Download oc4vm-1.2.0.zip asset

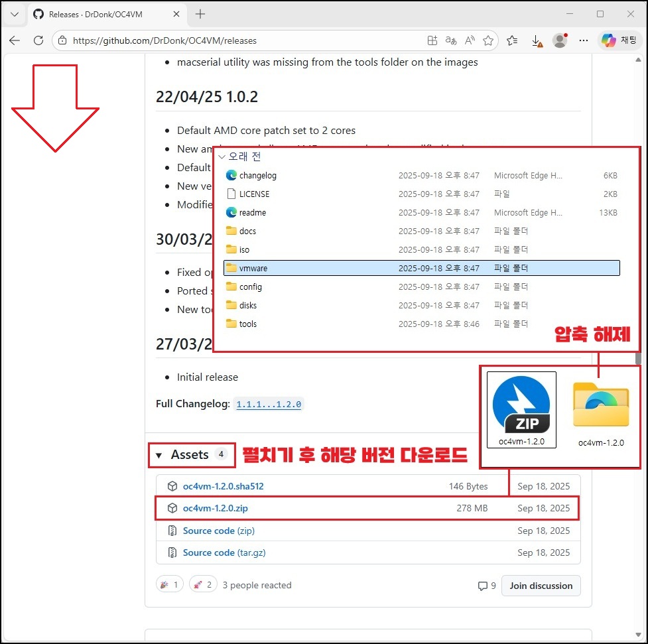tap(216, 509)
